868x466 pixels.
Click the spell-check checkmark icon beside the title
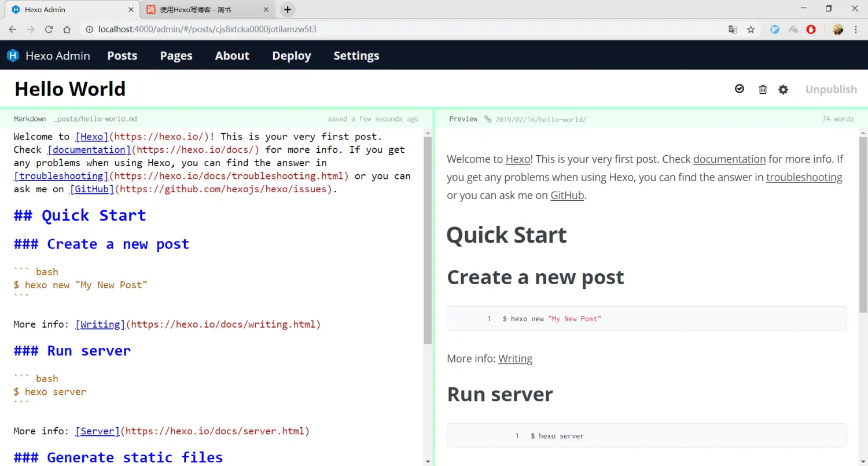click(x=740, y=89)
